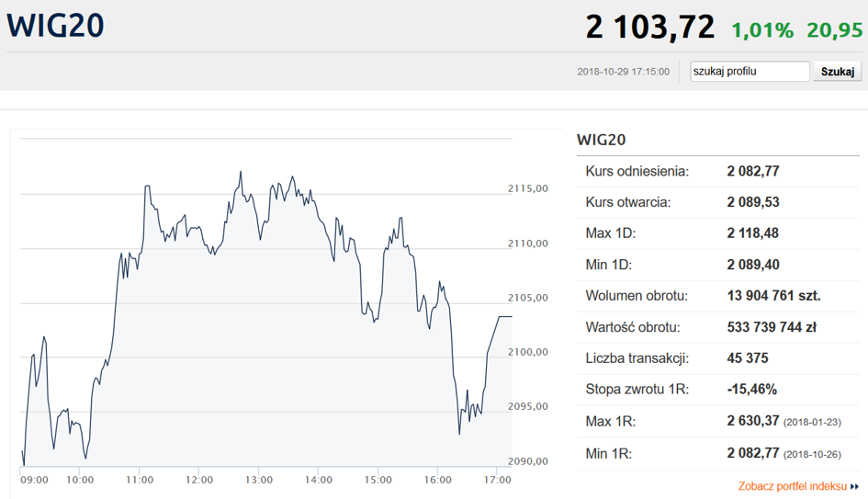The width and height of the screenshot is (868, 499).
Task: Click the green 1,01% change figure
Action: click(x=761, y=30)
